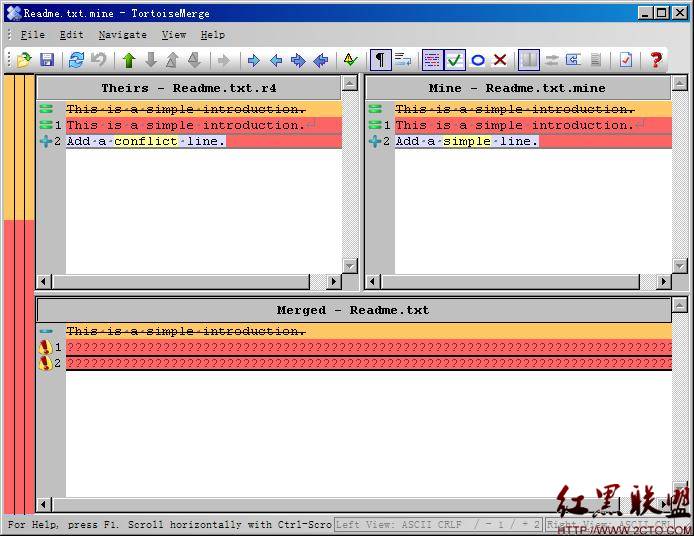
Task: Click the Merged pane scroll left arrow
Action: tap(44, 504)
